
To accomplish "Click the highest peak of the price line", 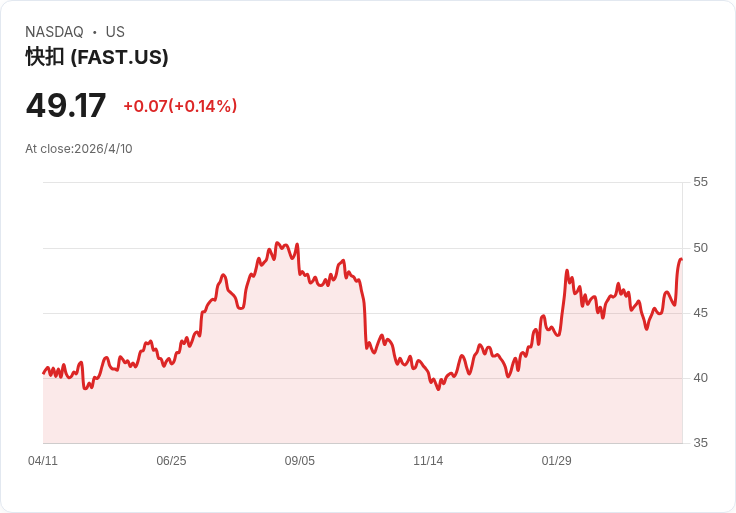I will click(277, 243).
